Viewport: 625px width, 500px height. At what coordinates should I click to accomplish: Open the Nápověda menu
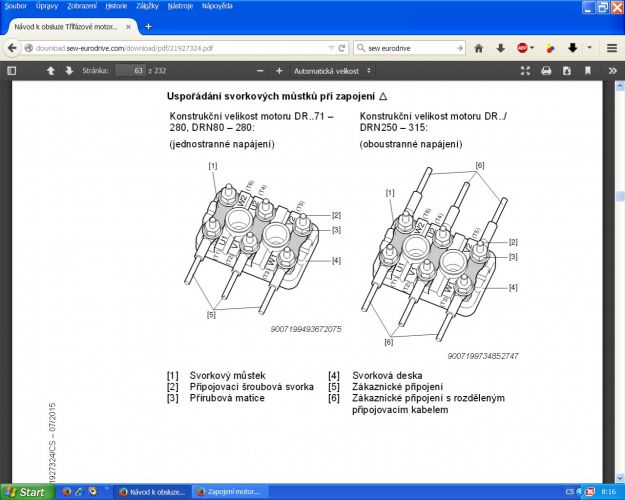[x=217, y=6]
